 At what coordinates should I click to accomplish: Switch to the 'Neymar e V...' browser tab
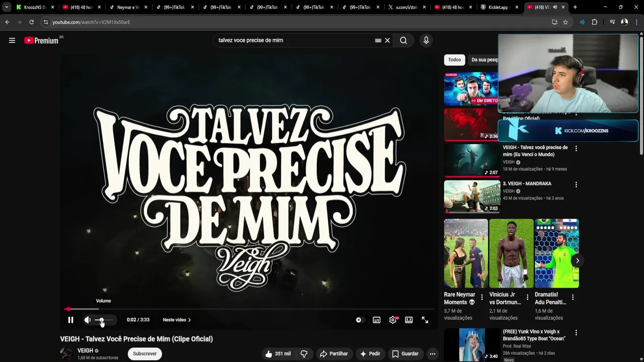point(127,8)
